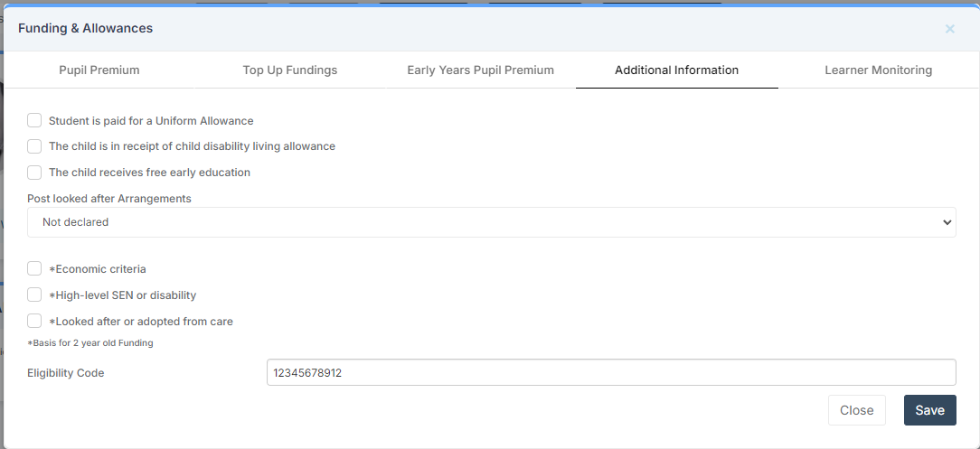Check the free early education box
This screenshot has width=980, height=449.
pos(34,173)
